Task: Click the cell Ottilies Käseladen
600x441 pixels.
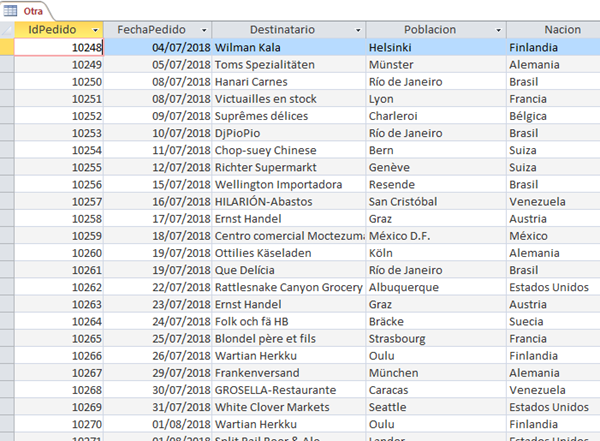Action: tap(289, 253)
